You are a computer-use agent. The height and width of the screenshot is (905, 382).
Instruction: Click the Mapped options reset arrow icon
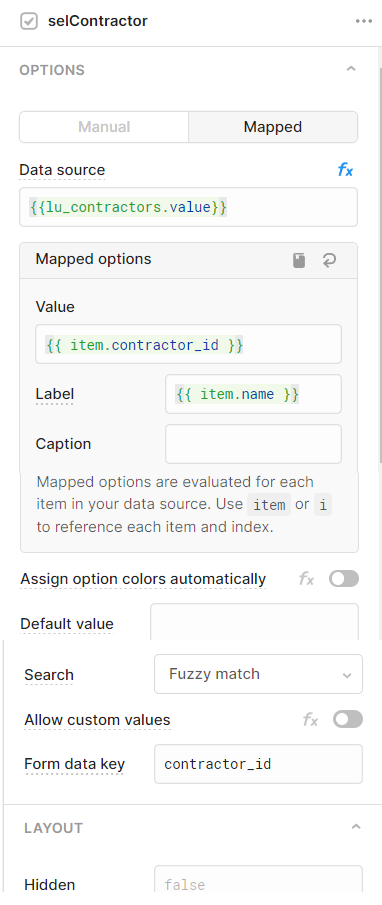click(329, 260)
